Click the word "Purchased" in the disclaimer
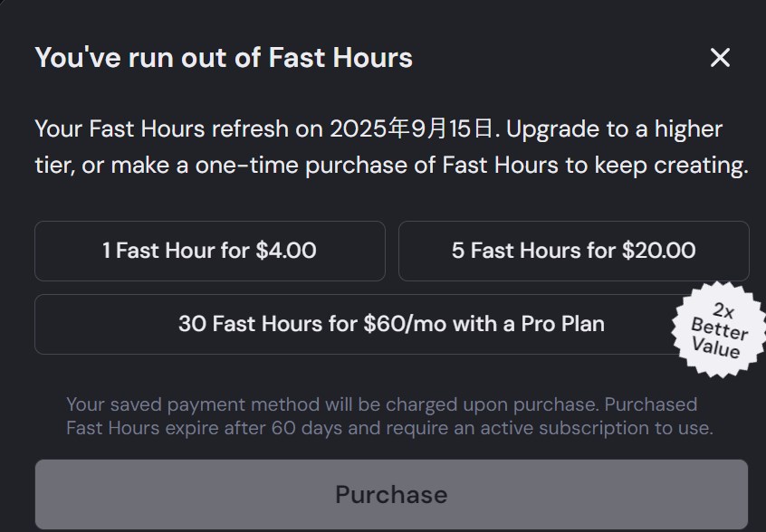 pos(651,404)
